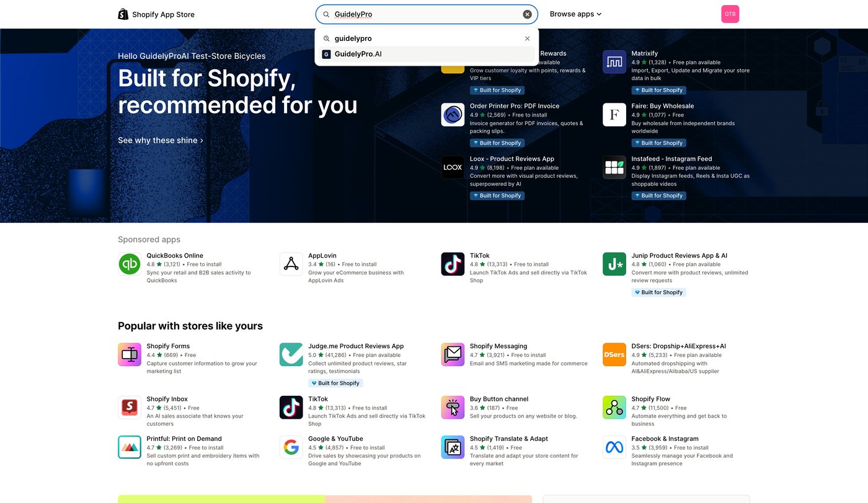Open the QuickBooks Online app icon

130,264
